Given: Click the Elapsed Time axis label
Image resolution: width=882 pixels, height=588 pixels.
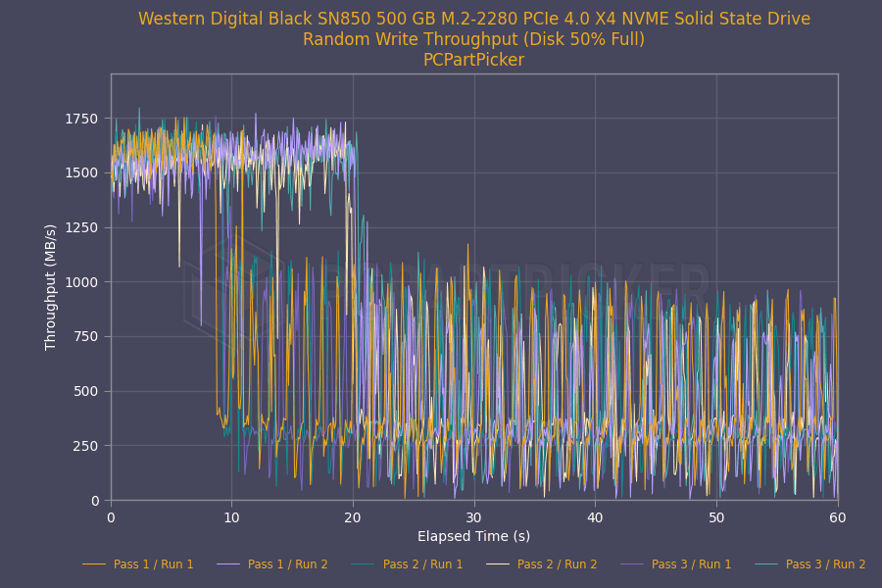Looking at the screenshot, I should pos(474,536).
